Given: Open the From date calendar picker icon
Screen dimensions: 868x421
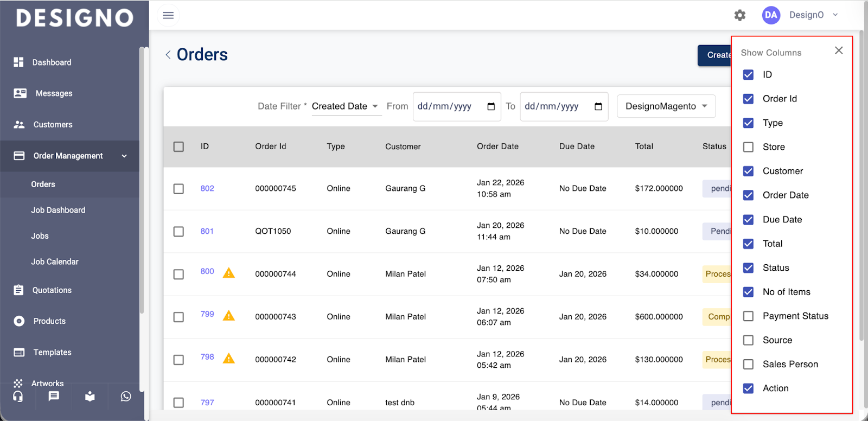Looking at the screenshot, I should pyautogui.click(x=491, y=106).
